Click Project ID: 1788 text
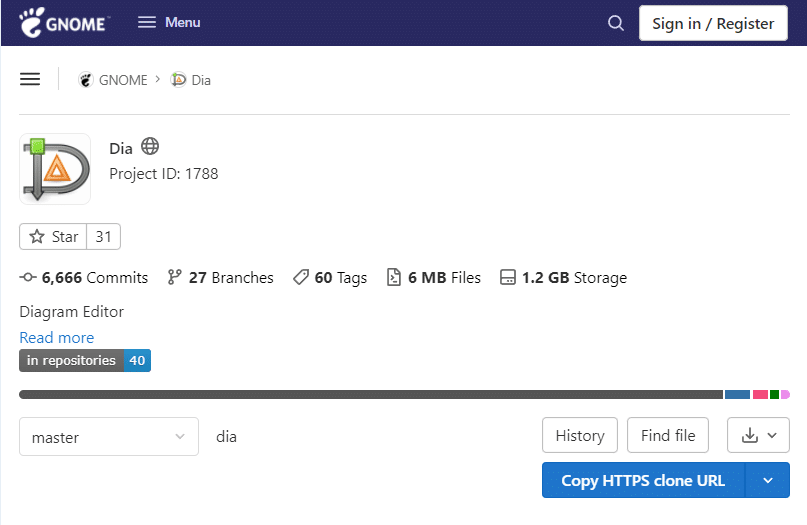This screenshot has height=525, width=807. (164, 173)
